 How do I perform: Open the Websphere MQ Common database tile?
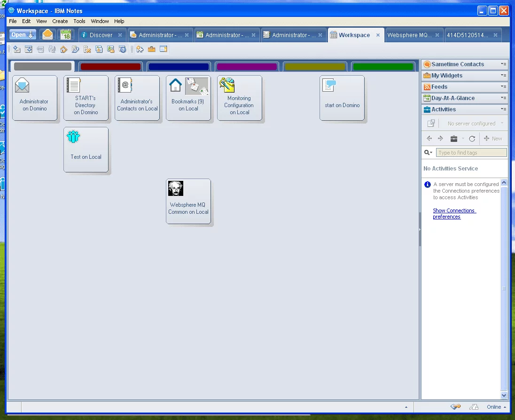tap(188, 201)
